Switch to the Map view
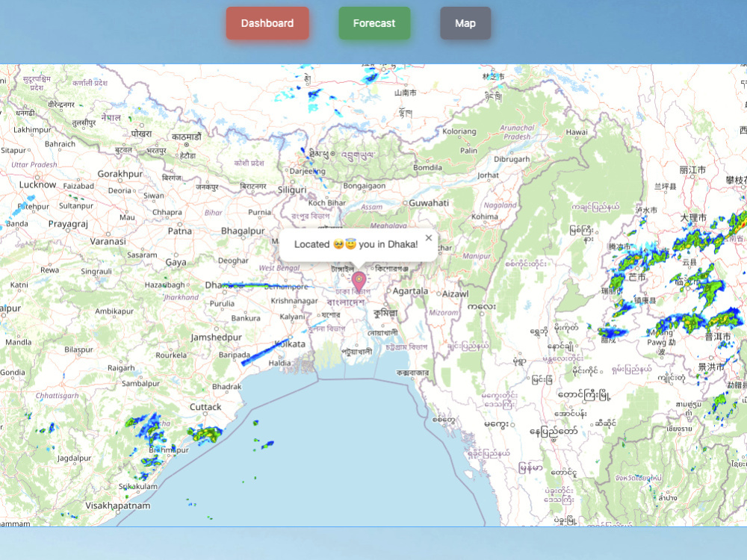The width and height of the screenshot is (747, 560). [x=465, y=23]
